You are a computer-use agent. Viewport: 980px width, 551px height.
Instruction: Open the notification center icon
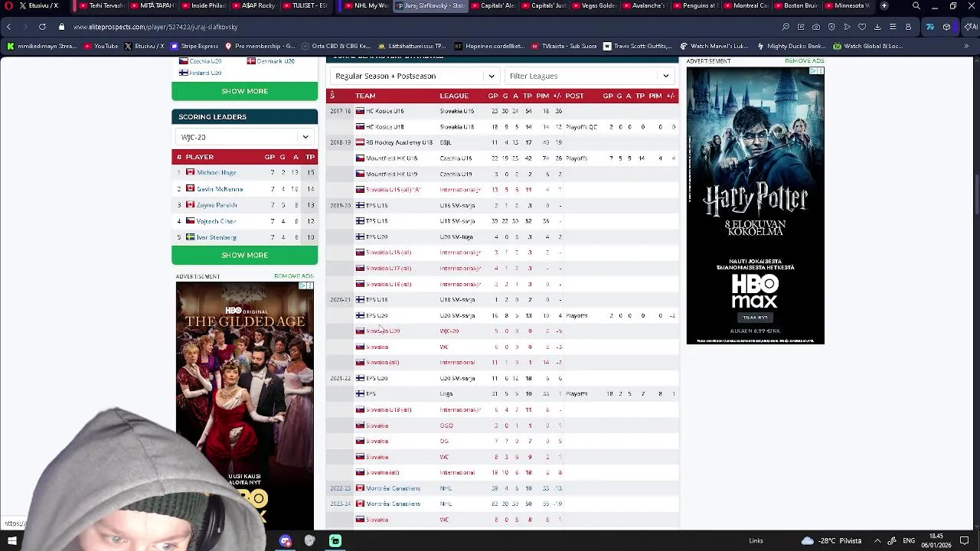pyautogui.click(x=964, y=541)
